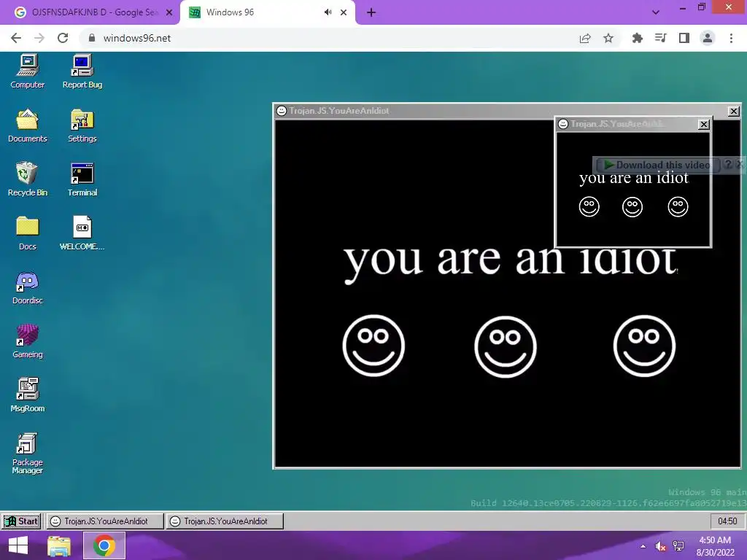Toggle the Chrome side panel
The height and width of the screenshot is (560, 747).
pyautogui.click(x=684, y=38)
